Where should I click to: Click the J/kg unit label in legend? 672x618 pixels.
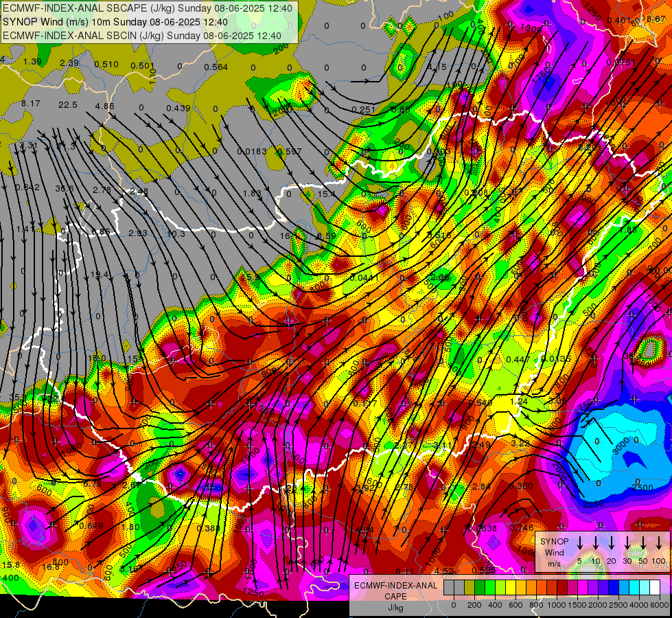395,608
